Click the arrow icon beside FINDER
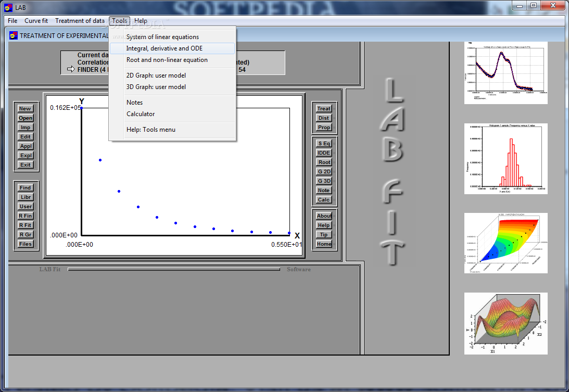 click(x=71, y=69)
